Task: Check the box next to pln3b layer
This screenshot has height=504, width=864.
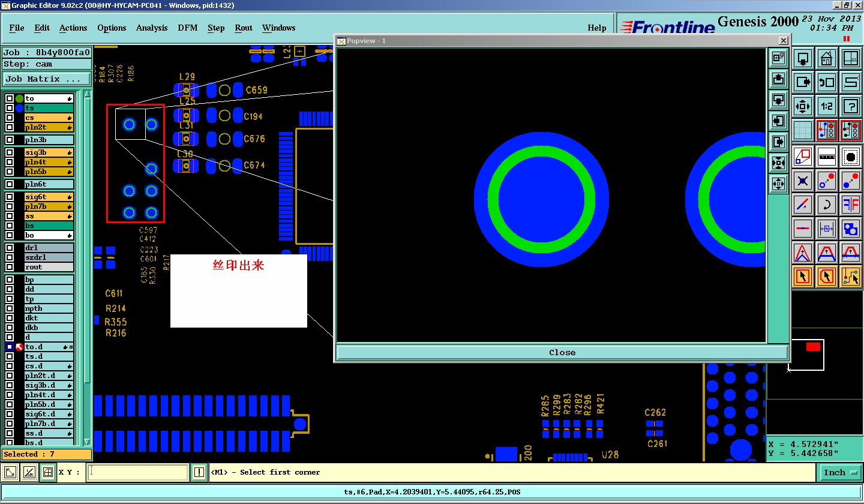Action: [x=10, y=140]
